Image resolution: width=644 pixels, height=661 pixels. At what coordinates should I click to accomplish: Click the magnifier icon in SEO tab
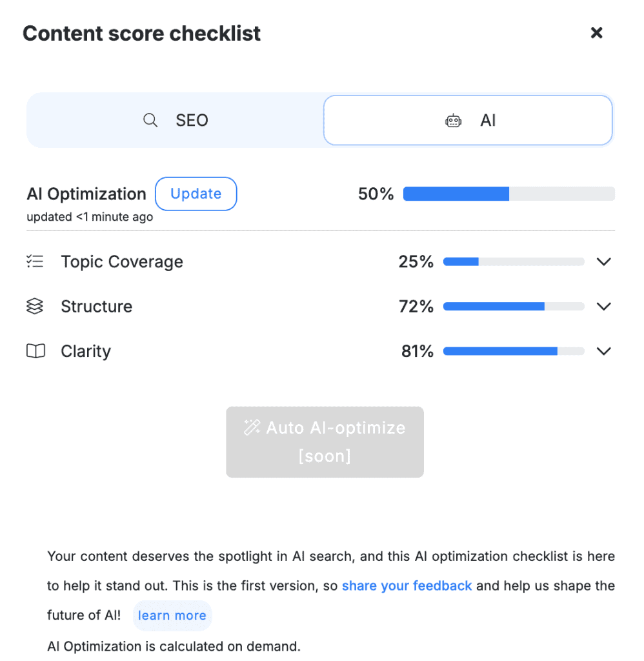150,121
